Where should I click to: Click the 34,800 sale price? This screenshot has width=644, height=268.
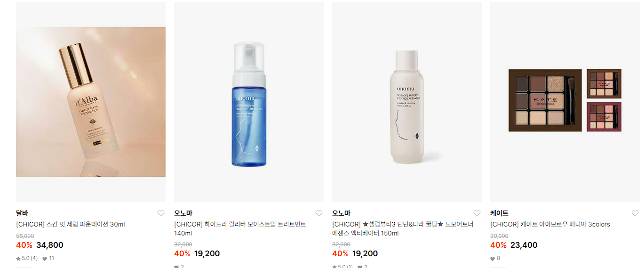point(49,245)
